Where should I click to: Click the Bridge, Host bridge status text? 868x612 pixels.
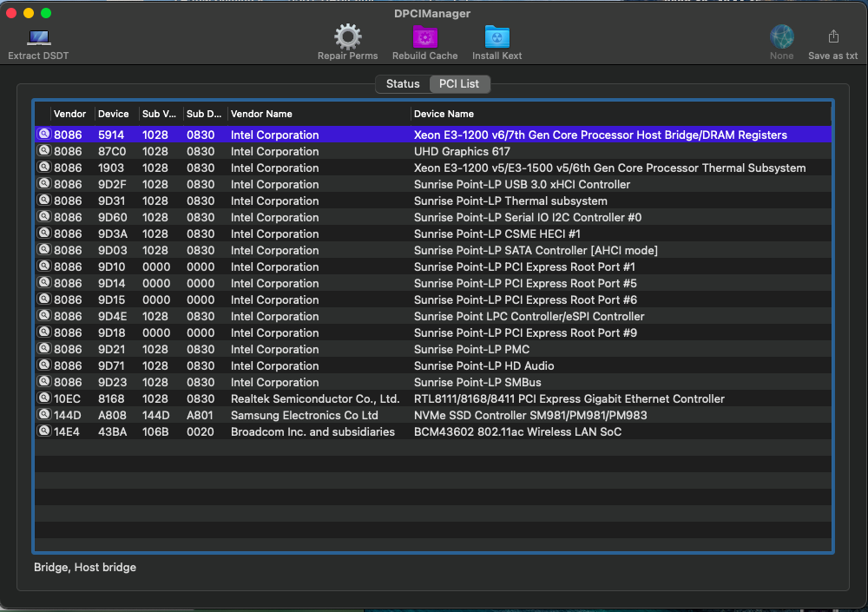[85, 567]
